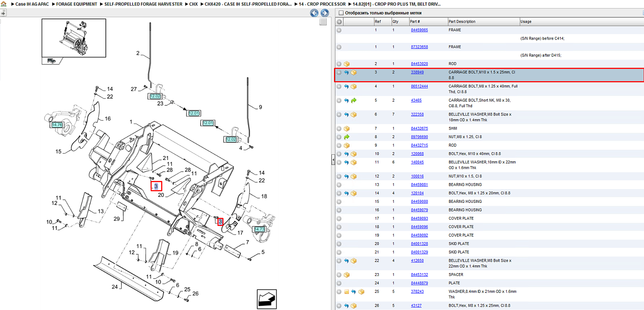Navigate to the previous diagram arrow
This screenshot has height=310, width=644.
[314, 13]
